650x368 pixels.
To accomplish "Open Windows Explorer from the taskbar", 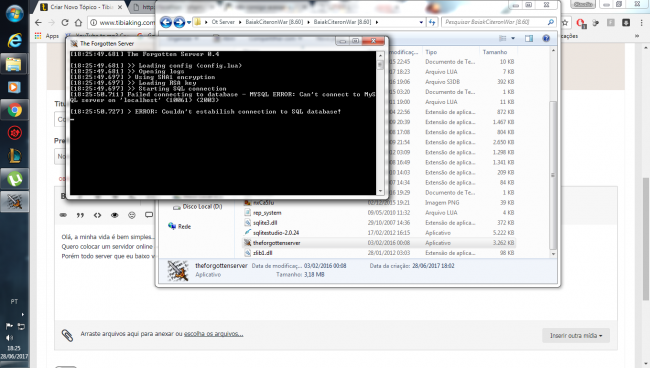I will point(14,64).
